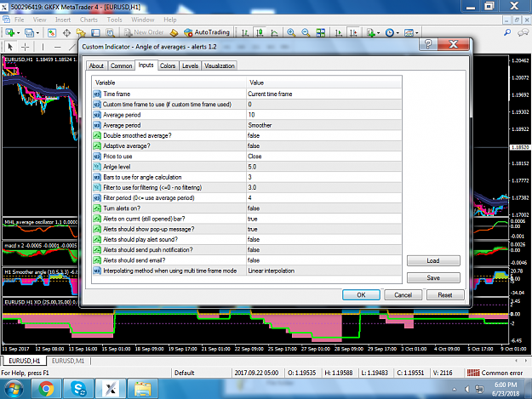Select the Time frame value cell
This screenshot has width=532, height=399.
click(324, 94)
